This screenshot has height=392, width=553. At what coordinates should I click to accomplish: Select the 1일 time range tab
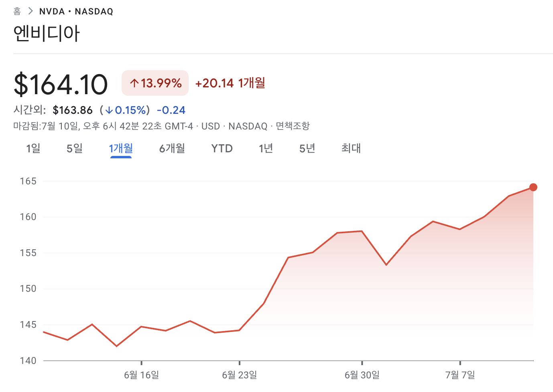point(33,149)
